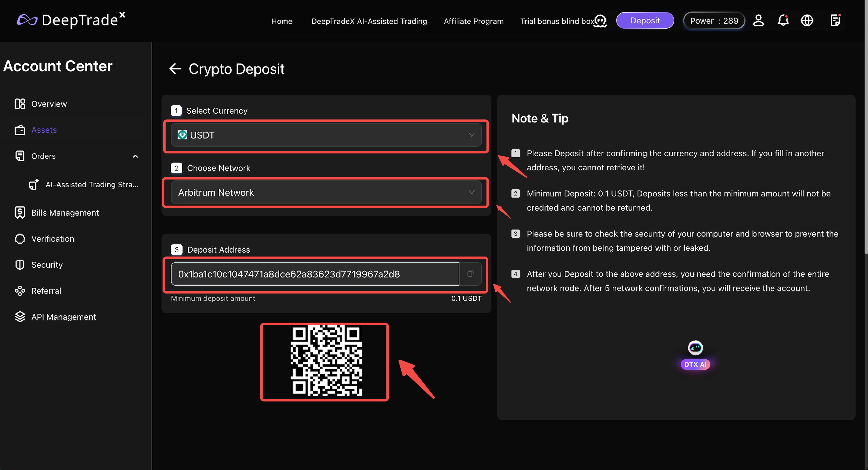
Task: Click the purple Deposit button
Action: 645,21
